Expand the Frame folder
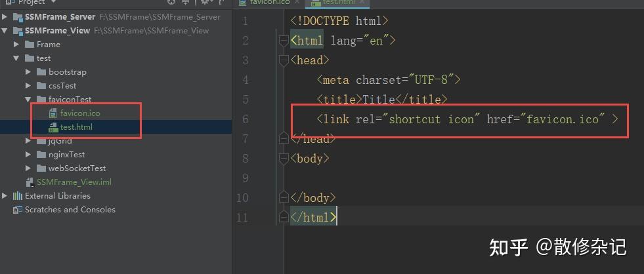 (16, 45)
